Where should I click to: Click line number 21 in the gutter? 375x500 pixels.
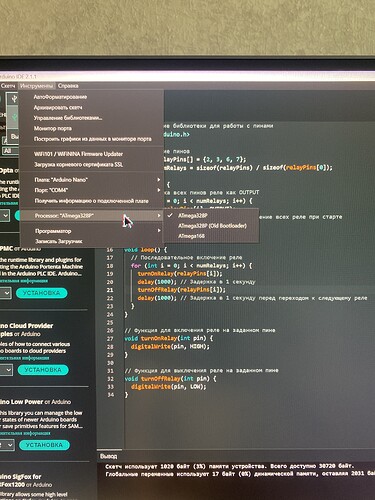(x=110, y=290)
